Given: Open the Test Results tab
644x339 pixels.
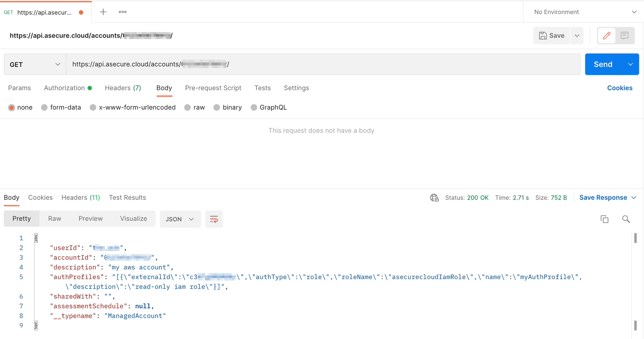Looking at the screenshot, I should coord(127,198).
